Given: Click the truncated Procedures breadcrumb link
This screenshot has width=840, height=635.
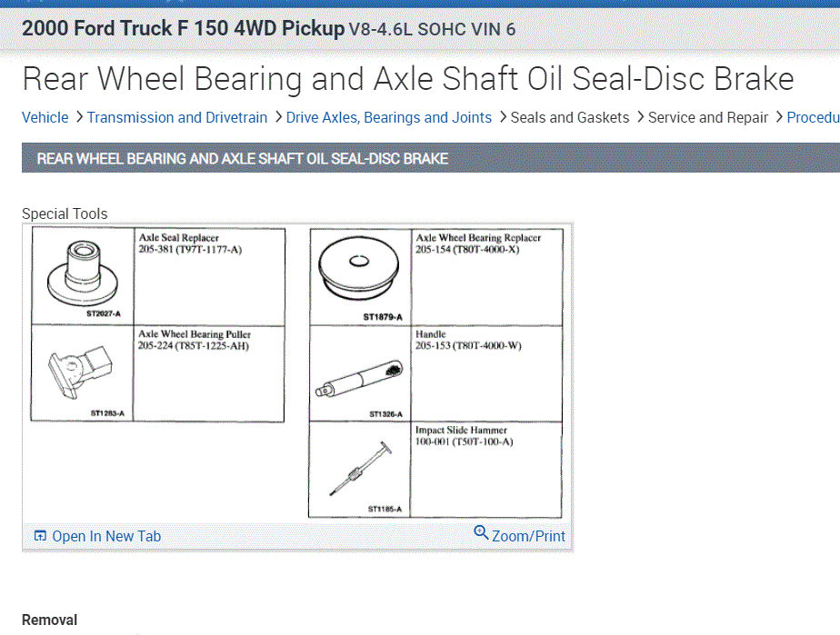Looking at the screenshot, I should coord(813,117).
